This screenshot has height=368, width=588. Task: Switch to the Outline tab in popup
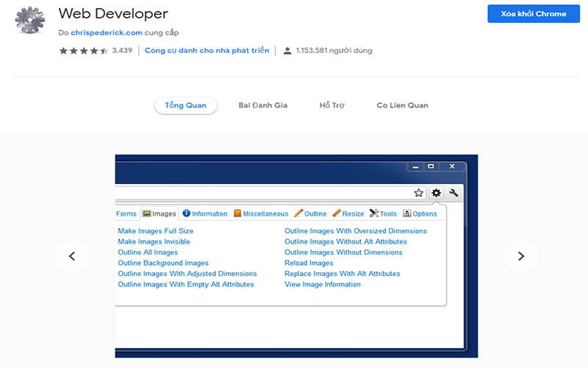tap(310, 213)
